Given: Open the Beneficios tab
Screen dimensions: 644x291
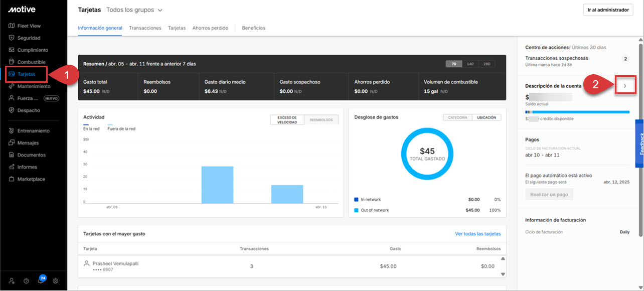Looking at the screenshot, I should click(x=253, y=28).
